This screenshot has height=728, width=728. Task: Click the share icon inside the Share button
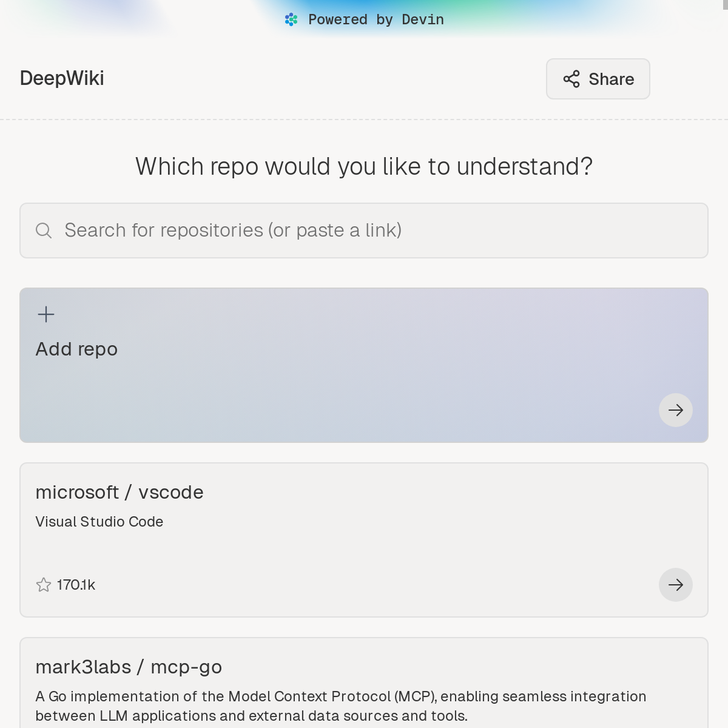(x=571, y=79)
